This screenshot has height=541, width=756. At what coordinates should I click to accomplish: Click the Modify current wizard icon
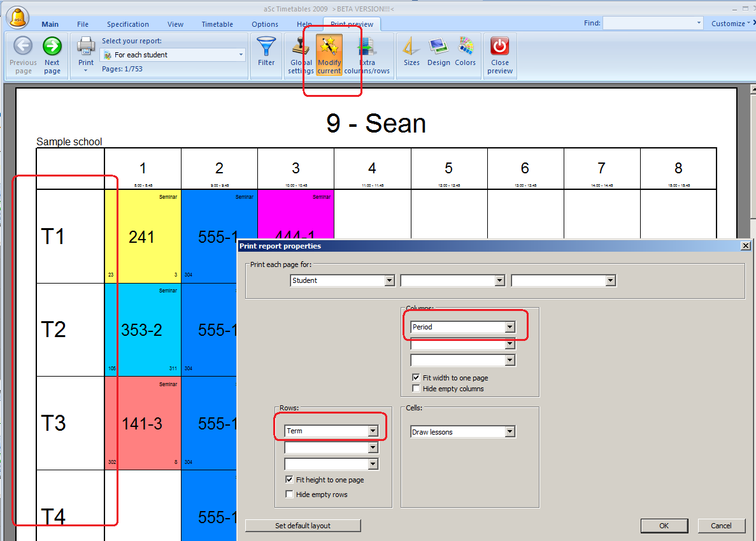point(329,47)
